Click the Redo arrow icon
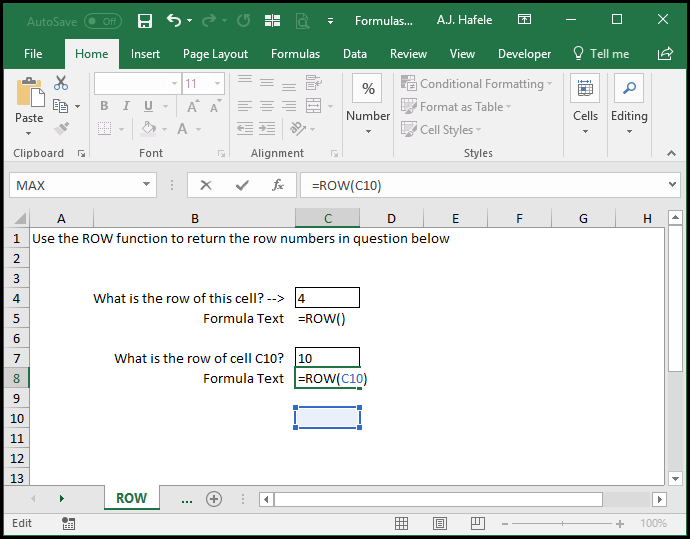Image resolution: width=690 pixels, height=539 pixels. coord(209,20)
